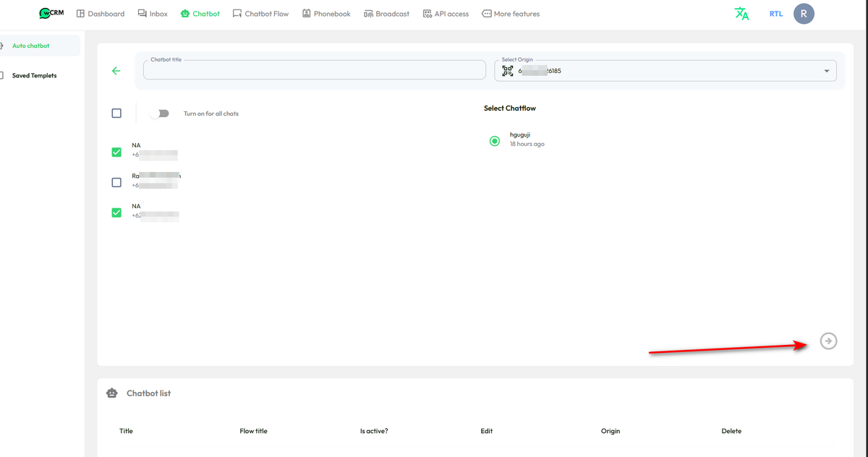Click the circled next arrow button
Viewport: 868px width, 457px height.
point(829,341)
